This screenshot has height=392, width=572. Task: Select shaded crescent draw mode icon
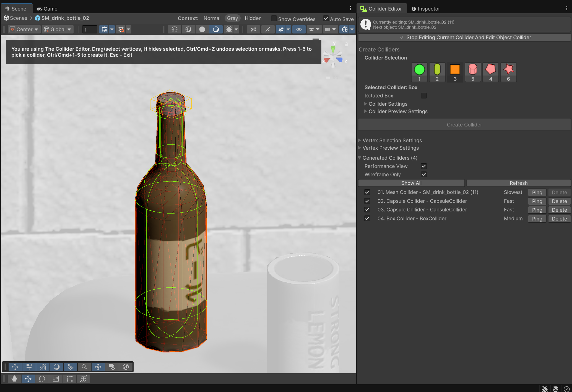point(216,29)
